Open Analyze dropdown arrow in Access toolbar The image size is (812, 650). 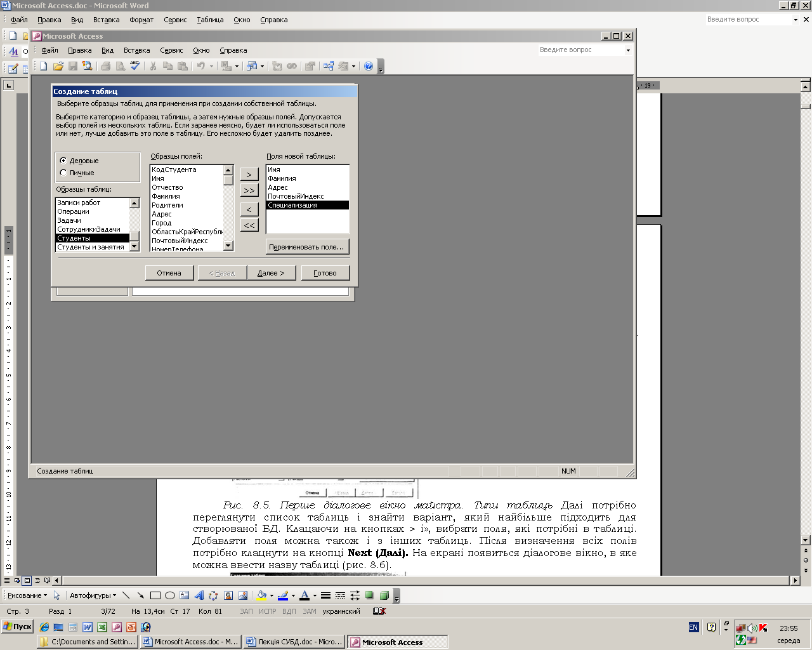[262, 66]
